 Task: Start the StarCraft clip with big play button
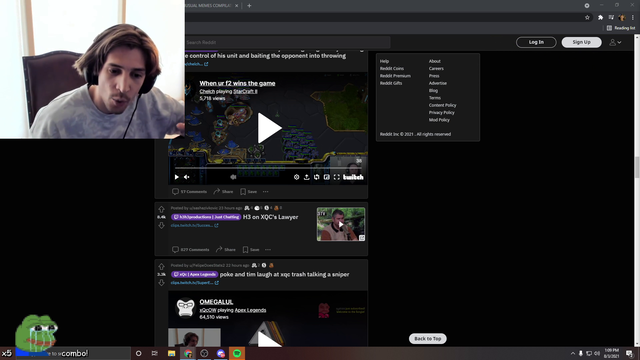[269, 128]
